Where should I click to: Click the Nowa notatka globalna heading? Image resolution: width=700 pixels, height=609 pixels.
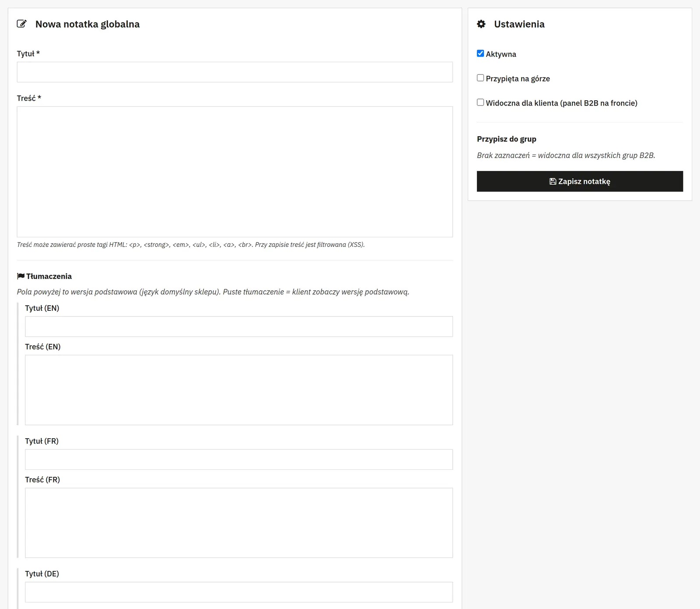pos(87,24)
